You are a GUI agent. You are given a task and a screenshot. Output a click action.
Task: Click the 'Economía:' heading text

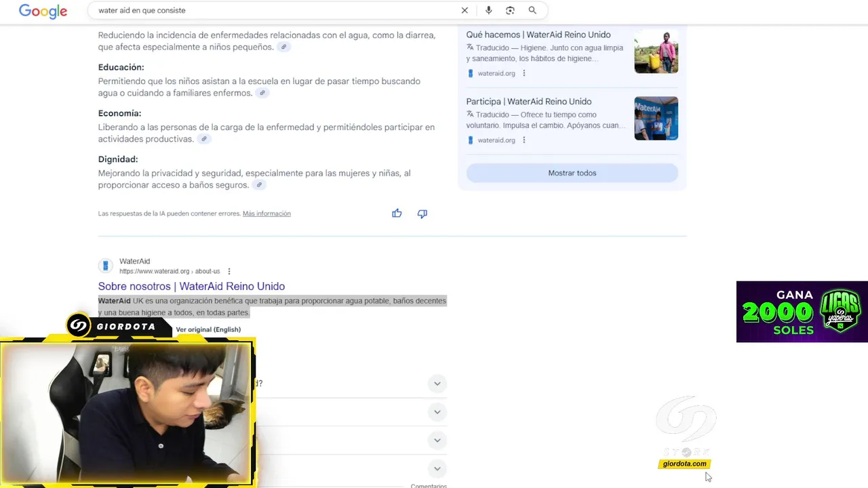[119, 113]
